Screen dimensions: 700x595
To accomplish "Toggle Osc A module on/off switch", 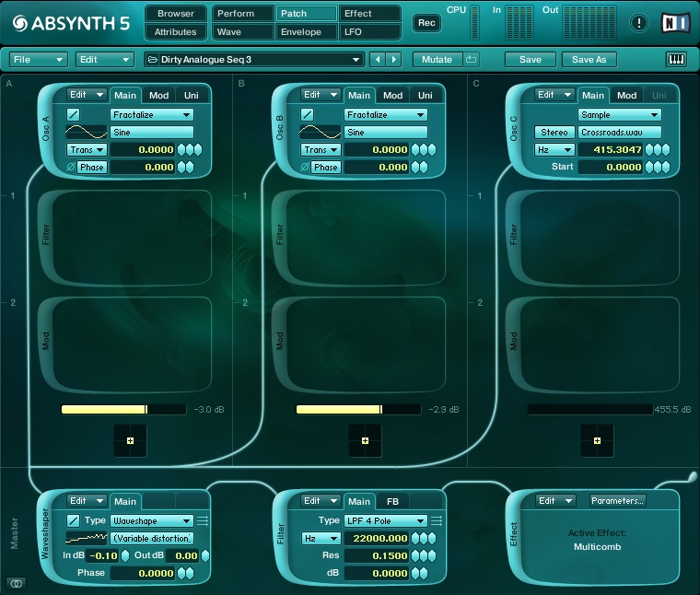I will click(x=73, y=115).
